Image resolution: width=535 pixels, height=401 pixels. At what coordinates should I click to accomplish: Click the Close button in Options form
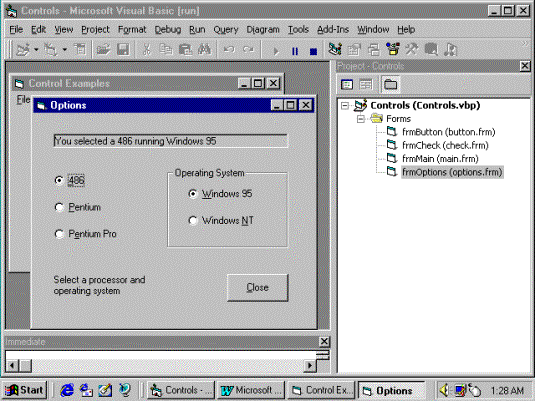(258, 288)
